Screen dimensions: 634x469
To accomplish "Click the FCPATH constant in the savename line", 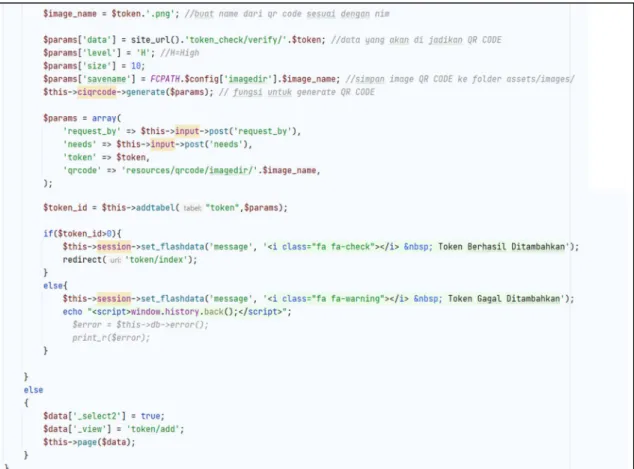I will tap(165, 79).
